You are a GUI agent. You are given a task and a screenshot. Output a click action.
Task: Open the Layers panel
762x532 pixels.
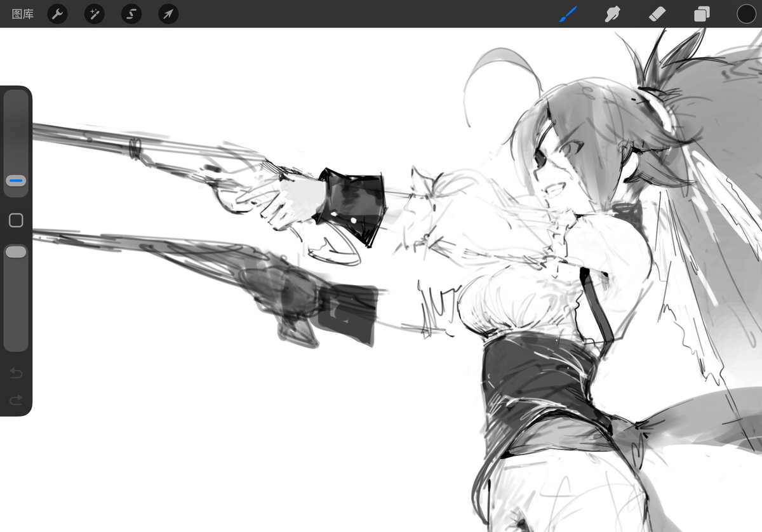pos(702,14)
